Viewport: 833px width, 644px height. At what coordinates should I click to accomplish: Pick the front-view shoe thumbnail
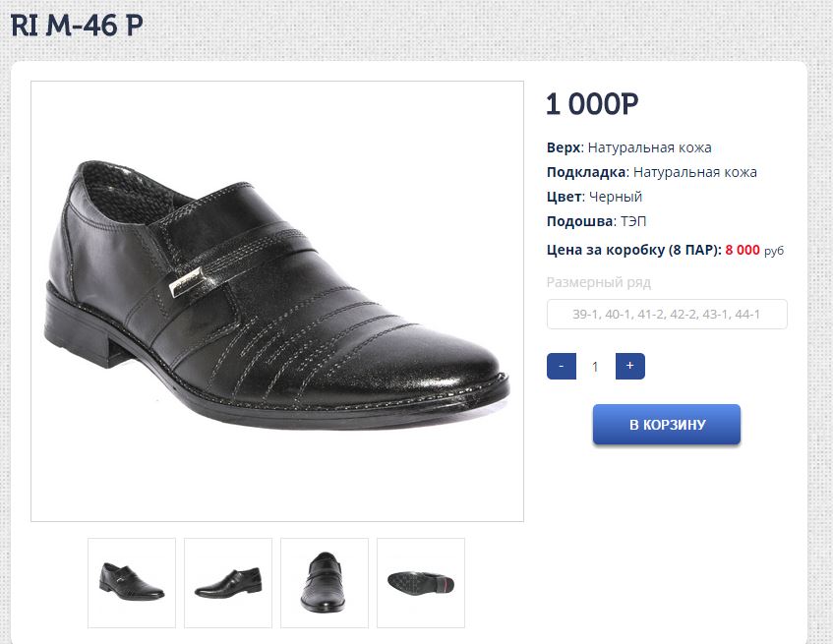(x=325, y=582)
